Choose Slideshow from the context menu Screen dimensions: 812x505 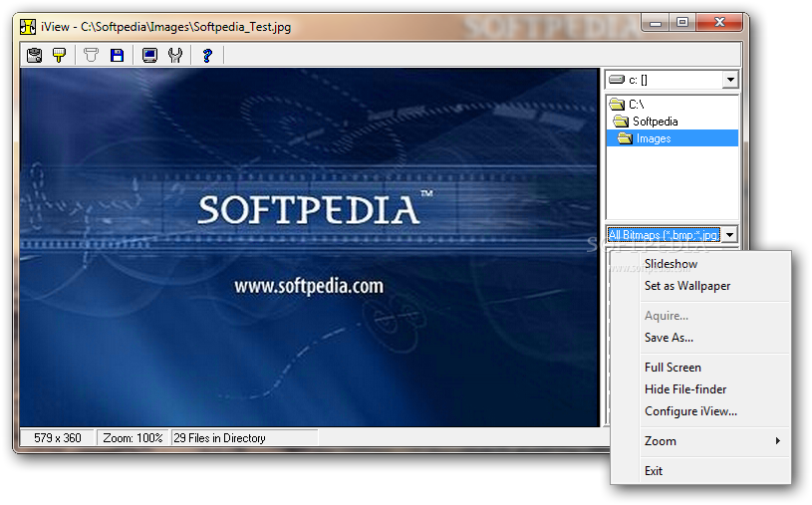coord(671,264)
